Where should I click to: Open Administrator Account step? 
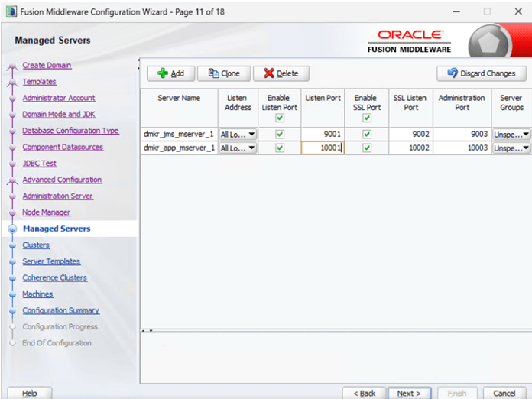(59, 98)
